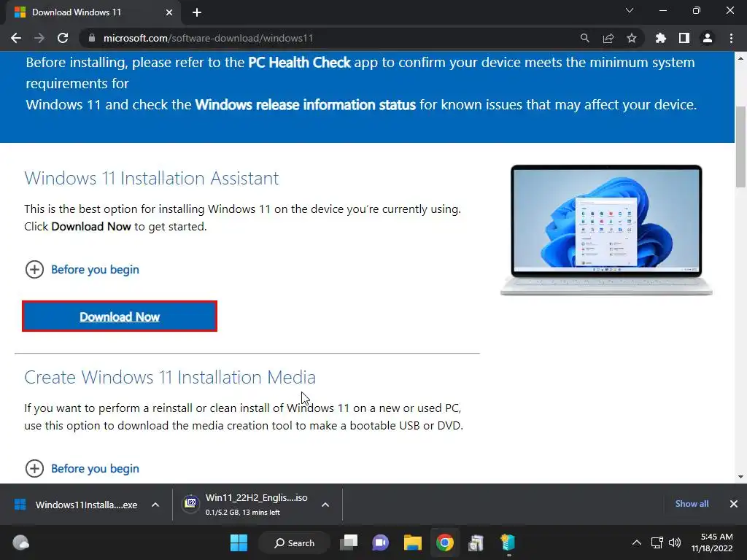This screenshot has width=747, height=560.
Task: Click the Windows 11 Installation Assistant heading
Action: pos(152,178)
